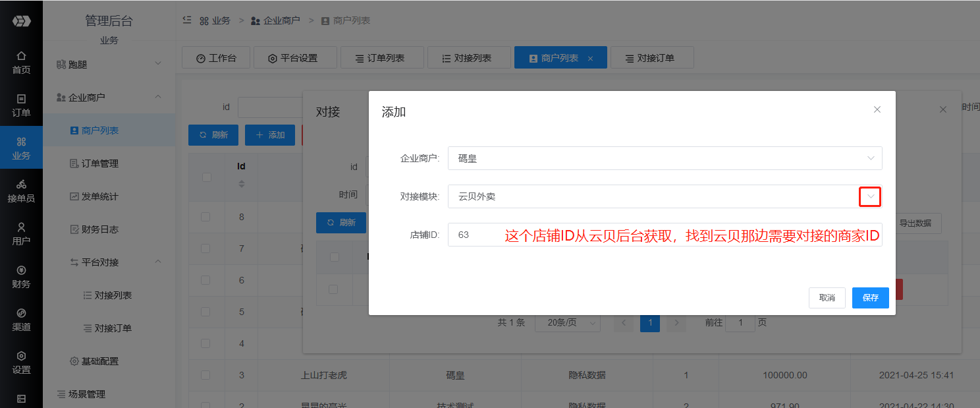Close the 添加 dialog with the X
980x408 pixels.
pos(877,109)
